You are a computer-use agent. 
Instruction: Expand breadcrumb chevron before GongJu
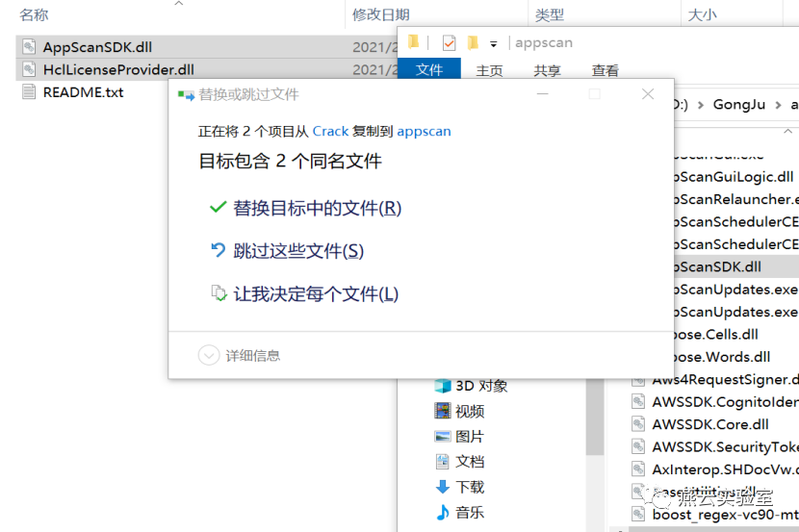click(x=701, y=105)
